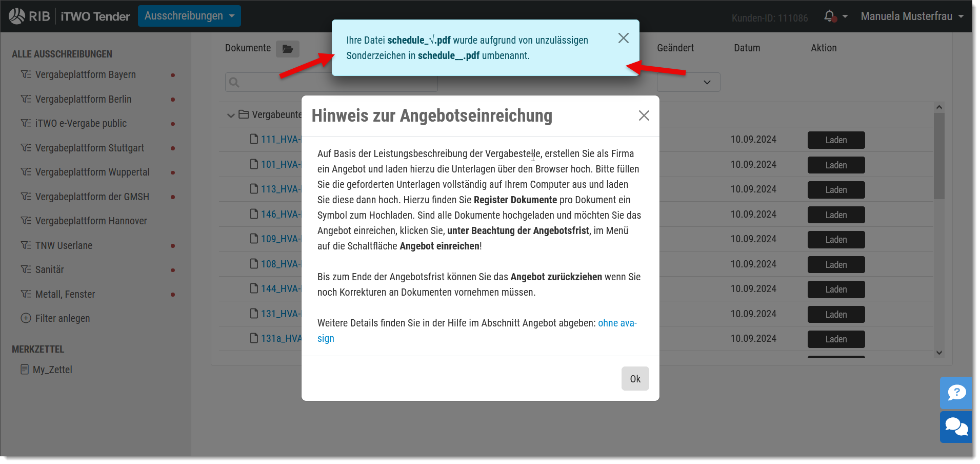This screenshot has width=980, height=464.
Task: Select the Metall, Fenster filter
Action: point(65,294)
